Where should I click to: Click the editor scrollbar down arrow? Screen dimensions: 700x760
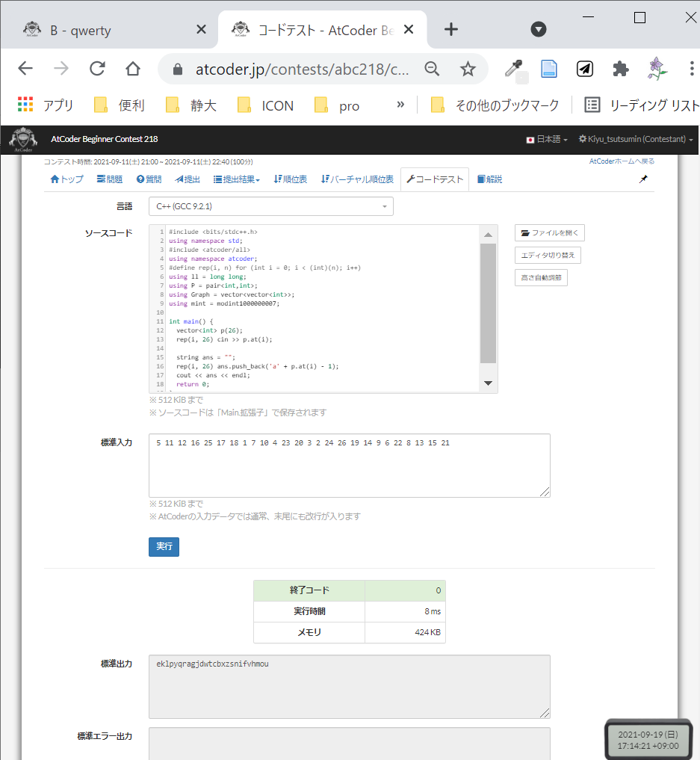click(x=488, y=383)
